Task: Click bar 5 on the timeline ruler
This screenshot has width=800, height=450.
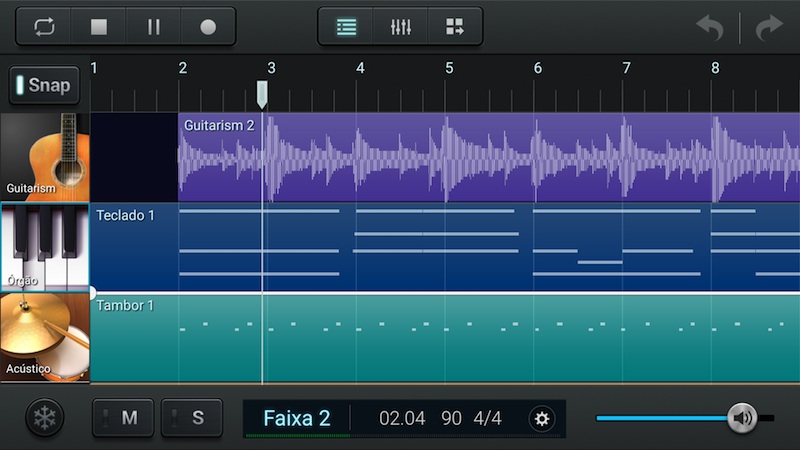Action: (449, 68)
